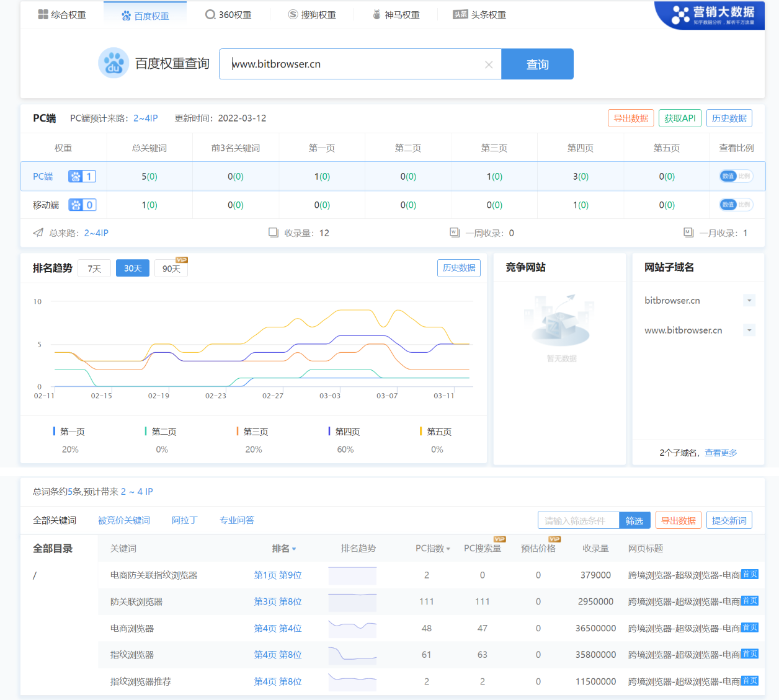
Task: Click the 查询 search button
Action: 537,64
